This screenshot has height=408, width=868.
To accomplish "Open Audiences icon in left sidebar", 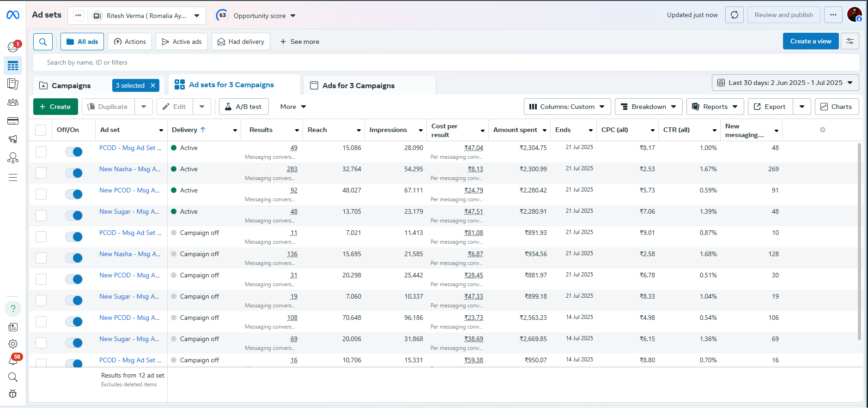I will [13, 102].
